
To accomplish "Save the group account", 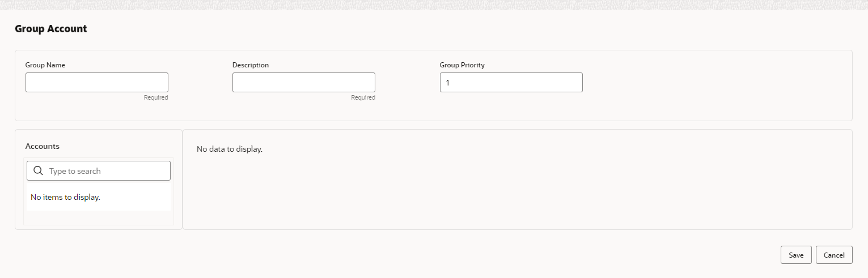I will click(x=796, y=255).
